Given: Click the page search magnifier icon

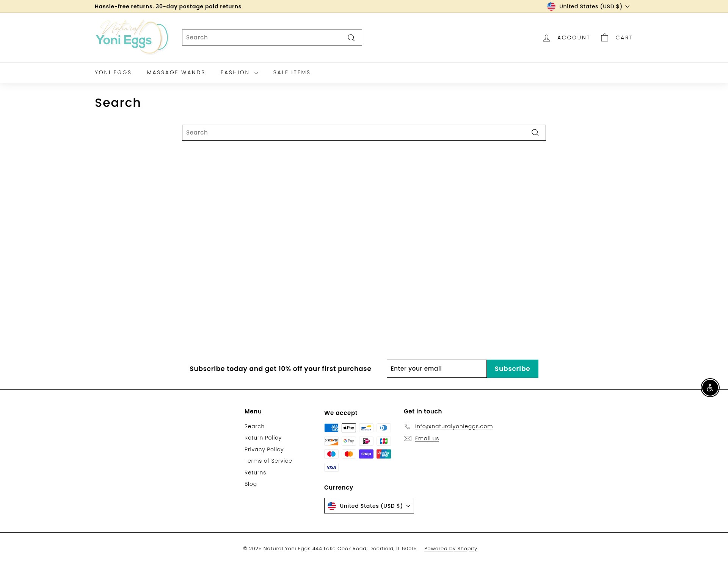Looking at the screenshot, I should (535, 133).
